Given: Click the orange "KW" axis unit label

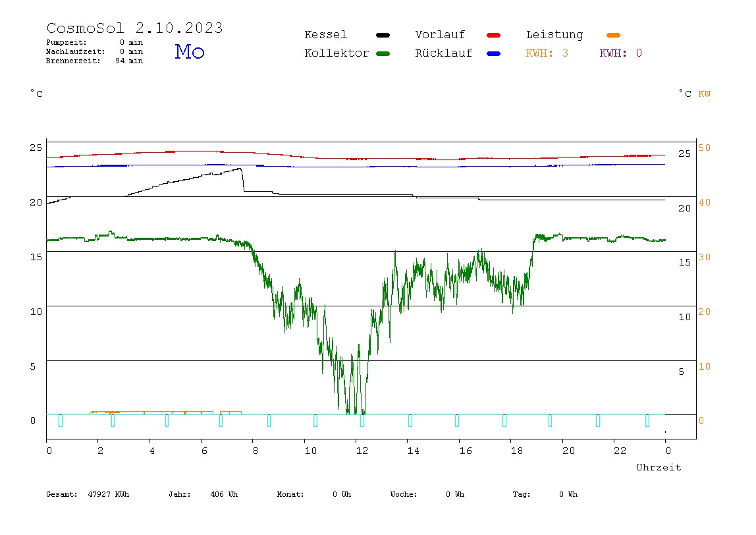Looking at the screenshot, I should pos(705,94).
